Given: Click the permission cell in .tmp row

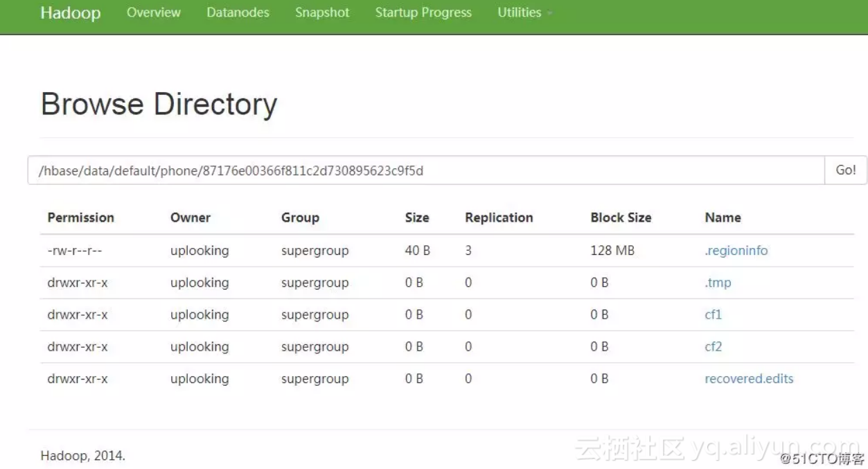Looking at the screenshot, I should click(78, 283).
